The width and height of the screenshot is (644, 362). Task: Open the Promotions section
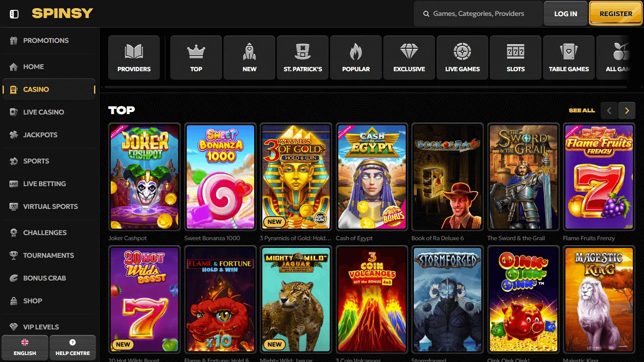[x=45, y=40]
